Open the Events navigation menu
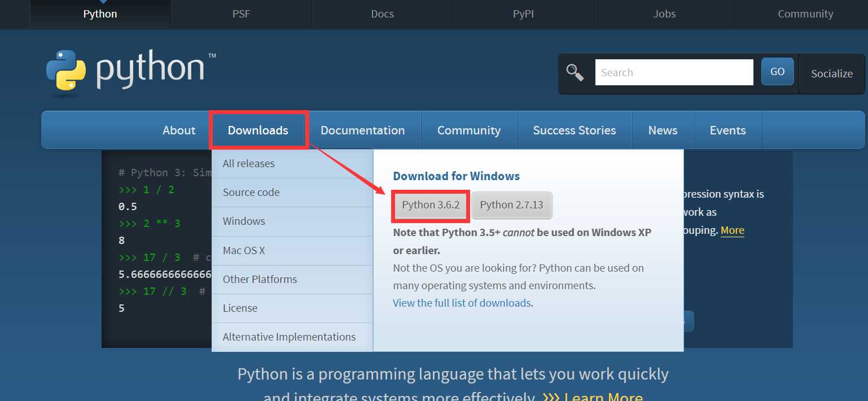 click(x=727, y=130)
